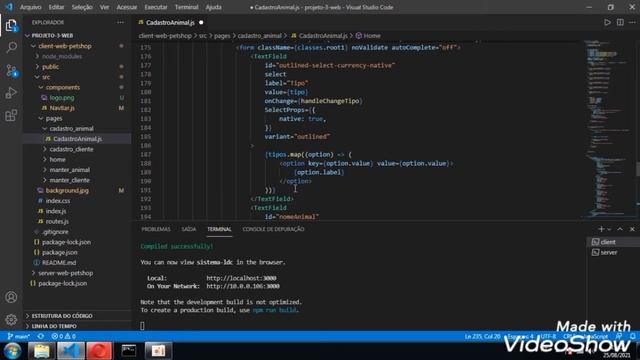Open index.css in the explorer
This screenshot has width=640, height=360.
click(58, 201)
